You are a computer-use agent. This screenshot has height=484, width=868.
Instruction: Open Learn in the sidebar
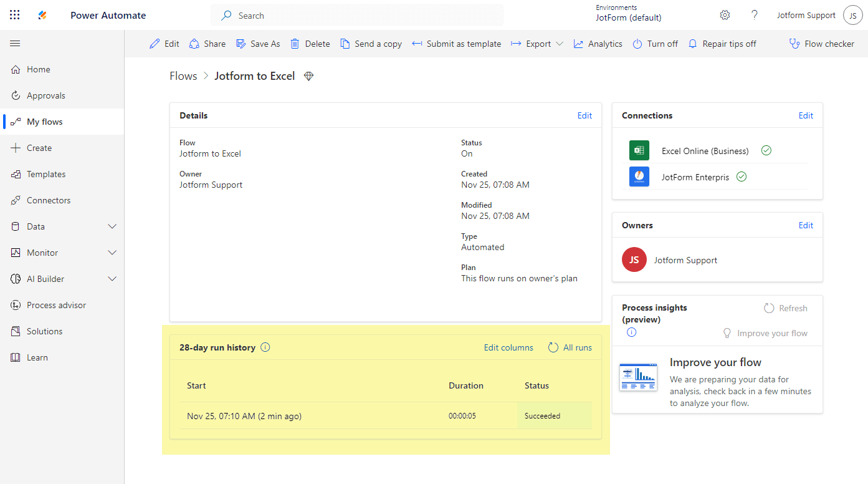click(x=62, y=357)
